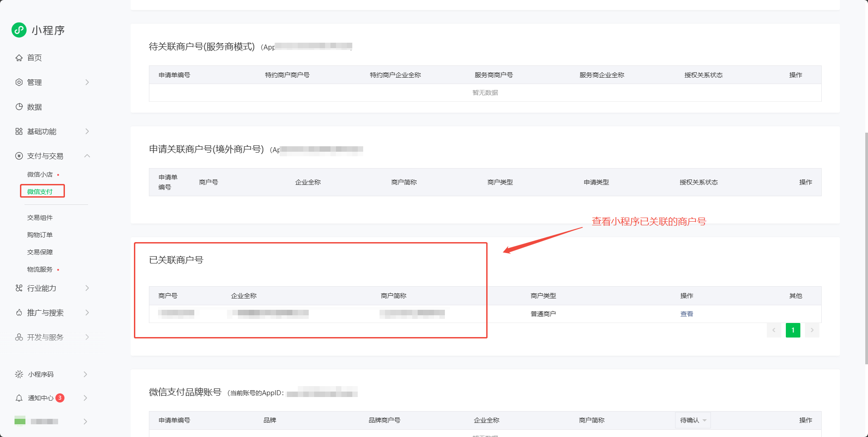Click the bell icon beside 通知中心
The width and height of the screenshot is (868, 437).
(19, 398)
